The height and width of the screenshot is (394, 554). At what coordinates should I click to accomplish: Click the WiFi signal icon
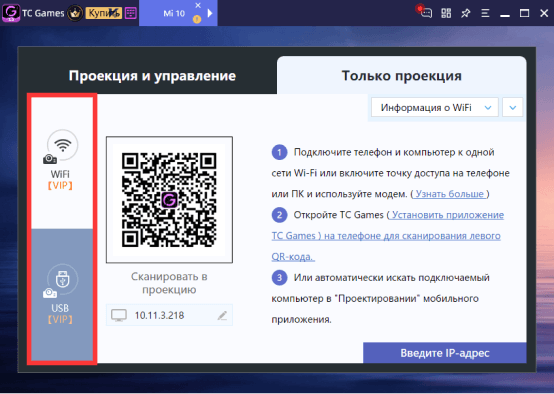[x=63, y=145]
